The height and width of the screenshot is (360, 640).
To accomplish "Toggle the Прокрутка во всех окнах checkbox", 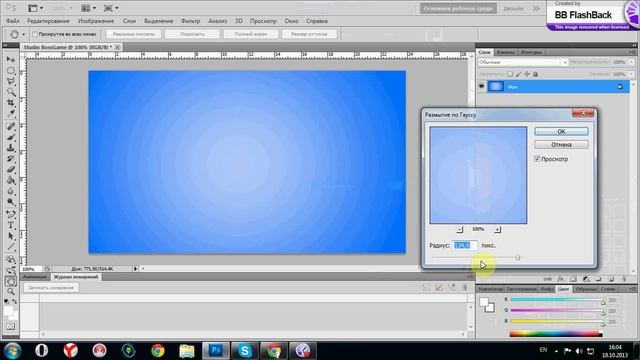I will (x=35, y=34).
